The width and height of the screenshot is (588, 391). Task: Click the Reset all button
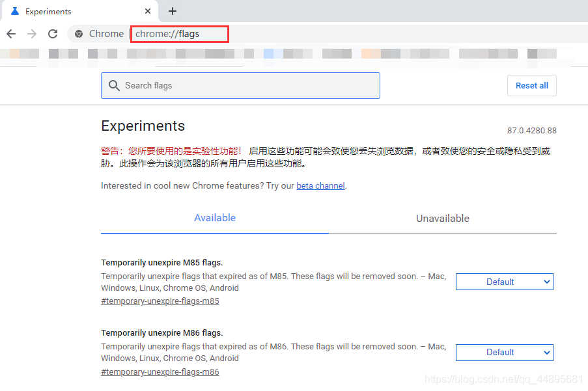532,86
